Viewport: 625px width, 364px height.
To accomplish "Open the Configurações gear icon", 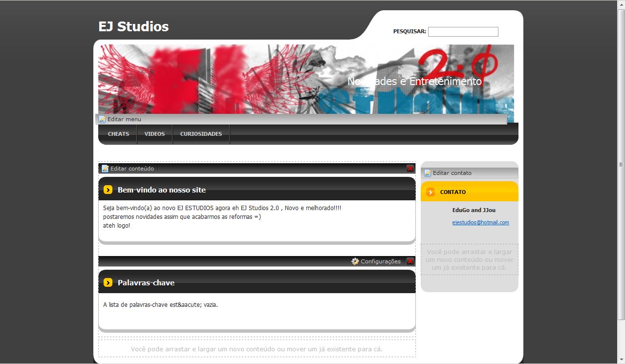I will point(355,261).
